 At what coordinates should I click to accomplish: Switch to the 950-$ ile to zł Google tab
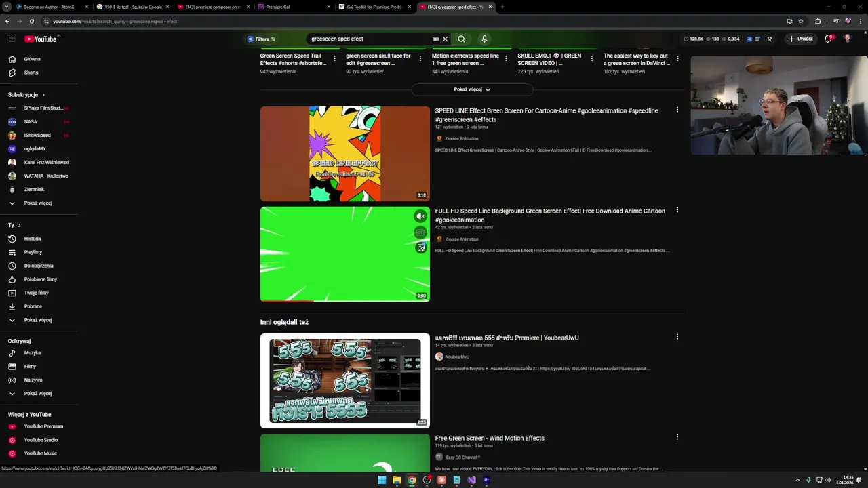(133, 7)
